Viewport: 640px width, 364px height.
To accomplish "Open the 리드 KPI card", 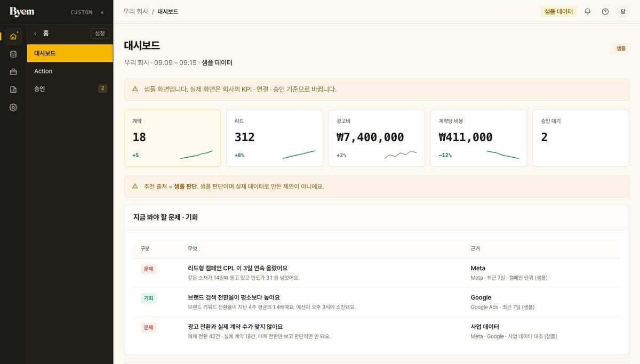I will click(x=275, y=138).
